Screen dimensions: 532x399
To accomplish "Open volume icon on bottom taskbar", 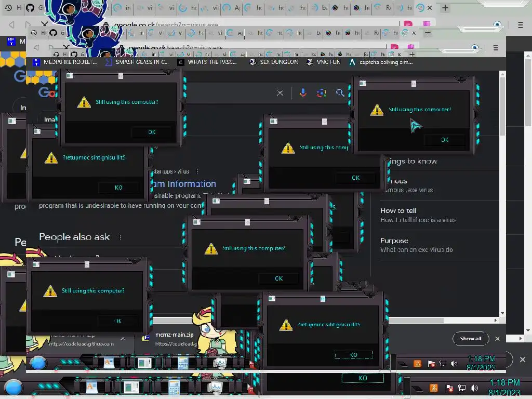I will pos(474,388).
